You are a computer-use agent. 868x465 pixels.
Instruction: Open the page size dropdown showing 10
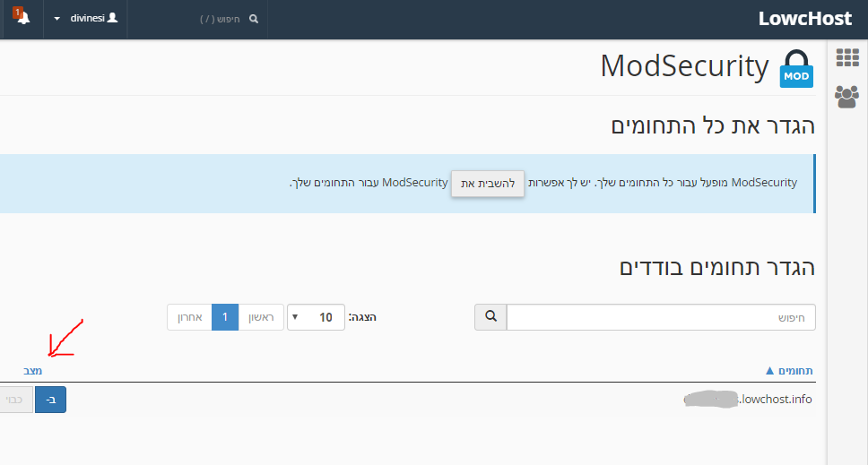point(317,317)
